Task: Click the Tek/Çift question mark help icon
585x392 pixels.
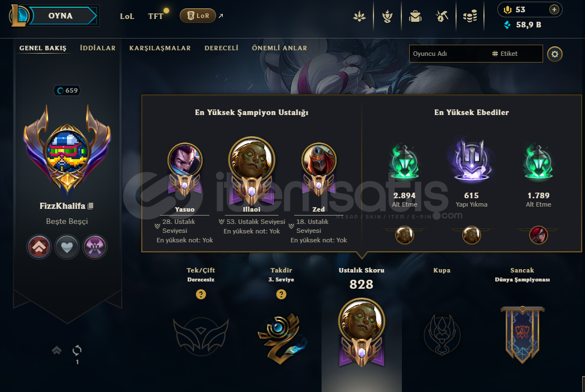Action: click(201, 295)
